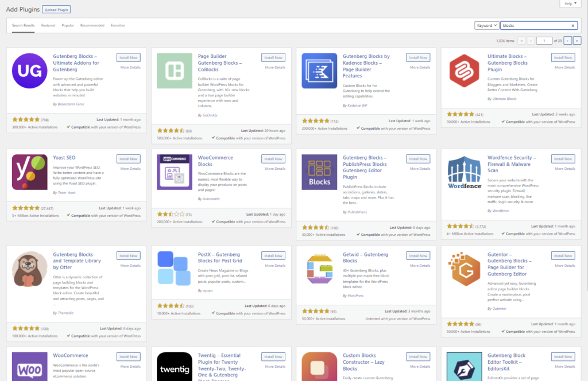Image resolution: width=588 pixels, height=381 pixels.
Task: Click the Kadence WP author link
Action: pyautogui.click(x=357, y=105)
